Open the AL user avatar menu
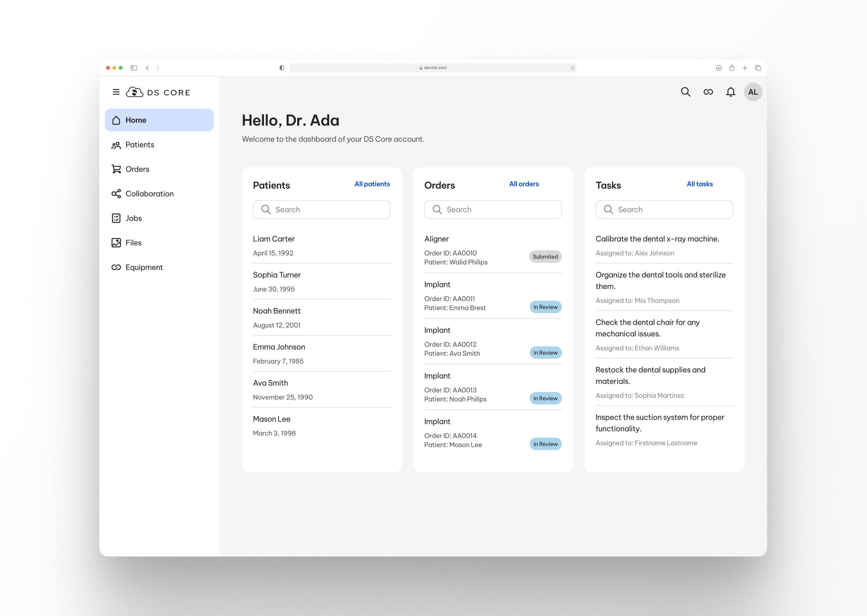 pyautogui.click(x=753, y=92)
